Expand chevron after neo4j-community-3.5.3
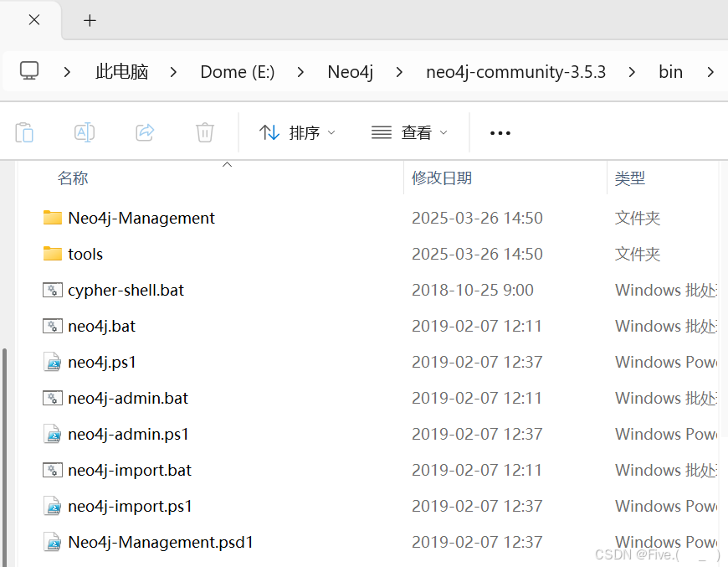Viewport: 728px width, 567px height. coord(632,72)
